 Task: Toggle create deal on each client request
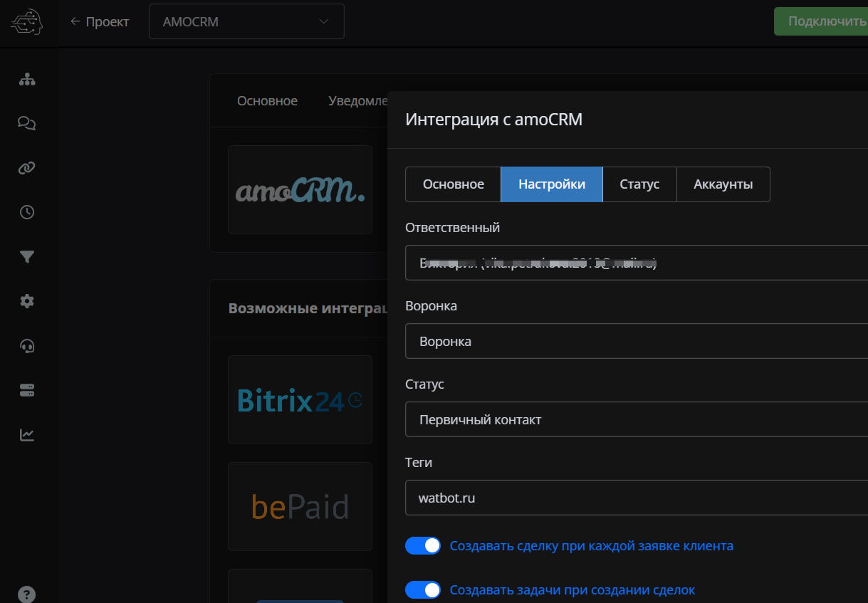[x=423, y=546]
